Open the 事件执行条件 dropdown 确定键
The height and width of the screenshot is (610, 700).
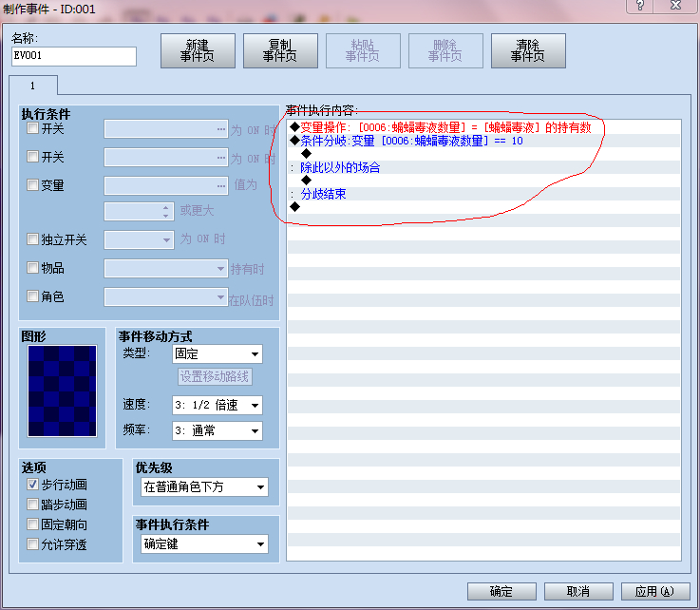[204, 543]
